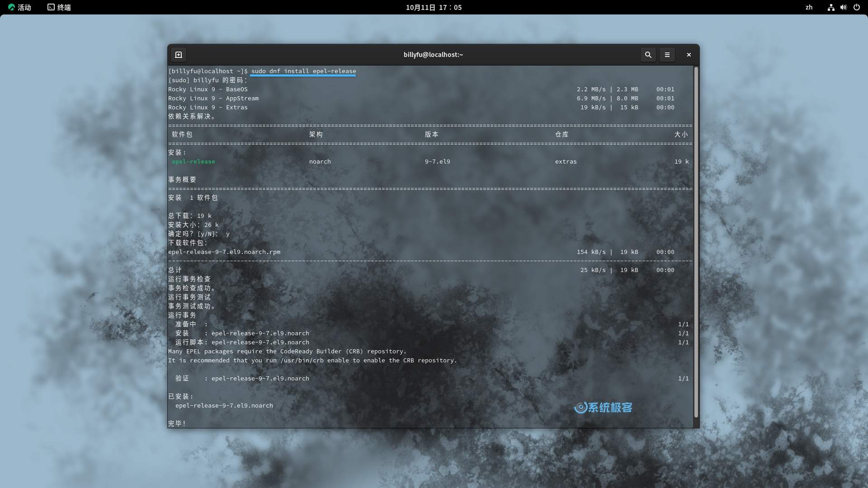Open the Activities overview
The height and width of the screenshot is (488, 868).
pyautogui.click(x=19, y=7)
